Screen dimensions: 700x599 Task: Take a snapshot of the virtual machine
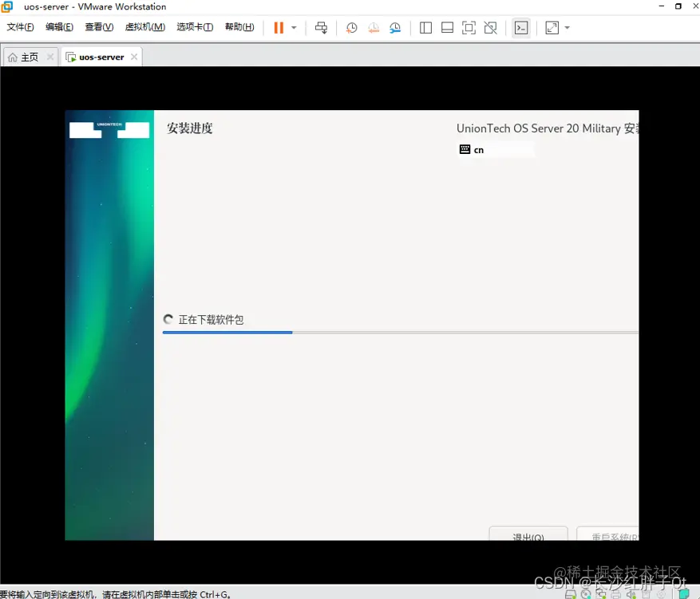[351, 27]
